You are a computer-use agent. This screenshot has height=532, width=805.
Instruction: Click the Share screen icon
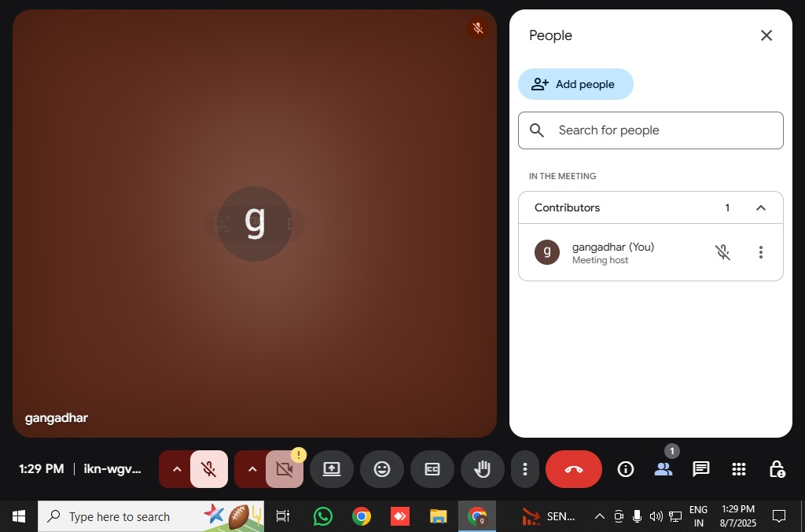click(x=332, y=469)
